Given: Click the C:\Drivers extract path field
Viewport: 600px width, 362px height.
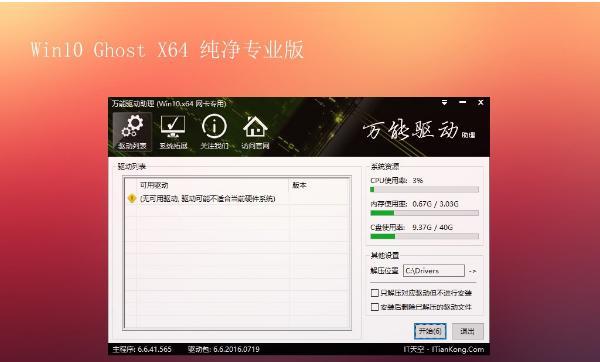Looking at the screenshot, I should (434, 271).
